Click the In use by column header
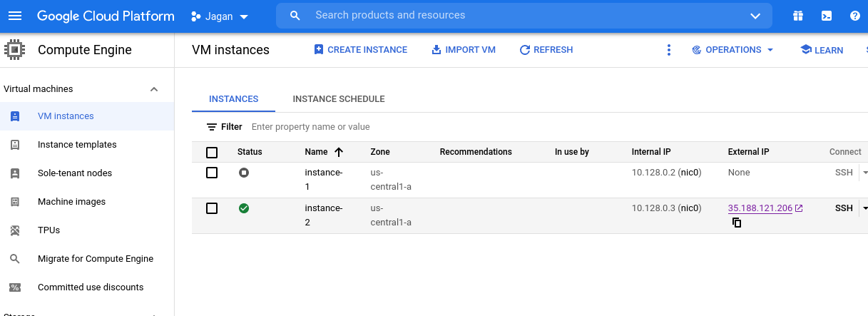The width and height of the screenshot is (868, 316). pos(572,152)
